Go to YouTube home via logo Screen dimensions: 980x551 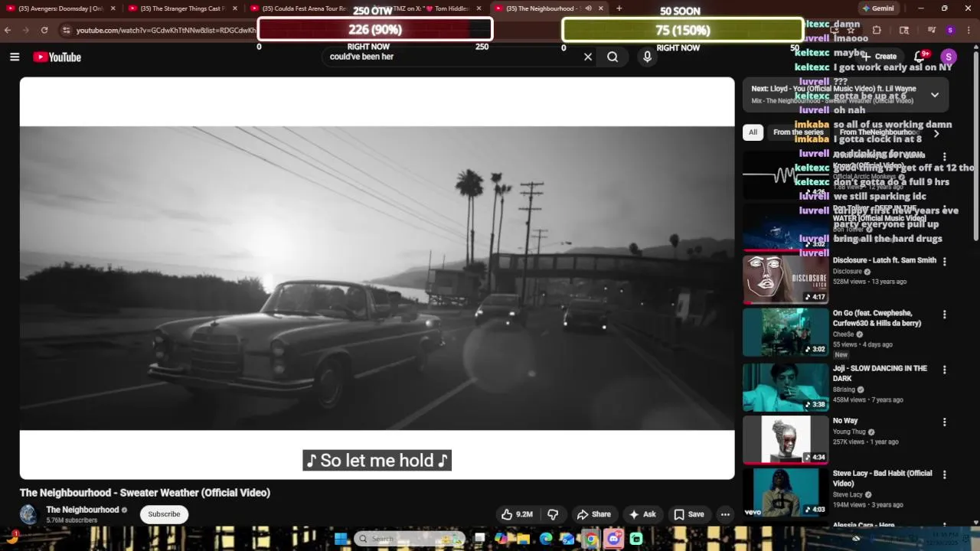coord(57,57)
